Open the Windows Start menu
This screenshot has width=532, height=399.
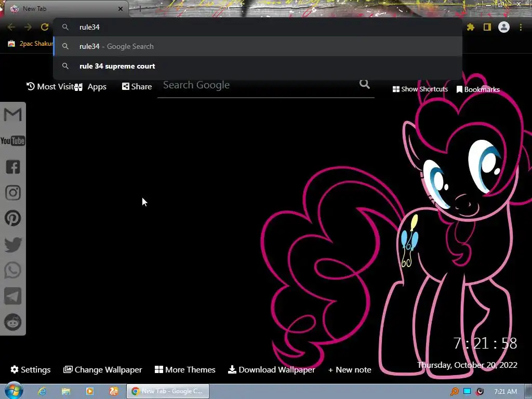pos(13,391)
